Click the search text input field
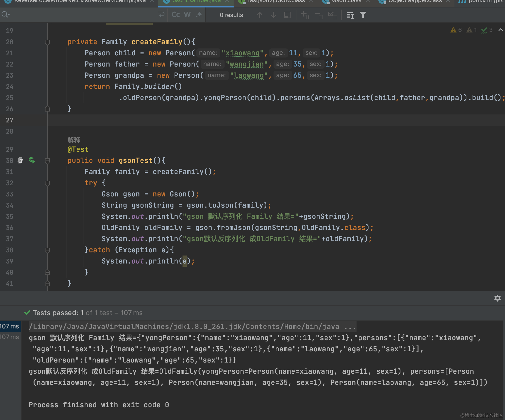This screenshot has width=505, height=420. (84, 15)
